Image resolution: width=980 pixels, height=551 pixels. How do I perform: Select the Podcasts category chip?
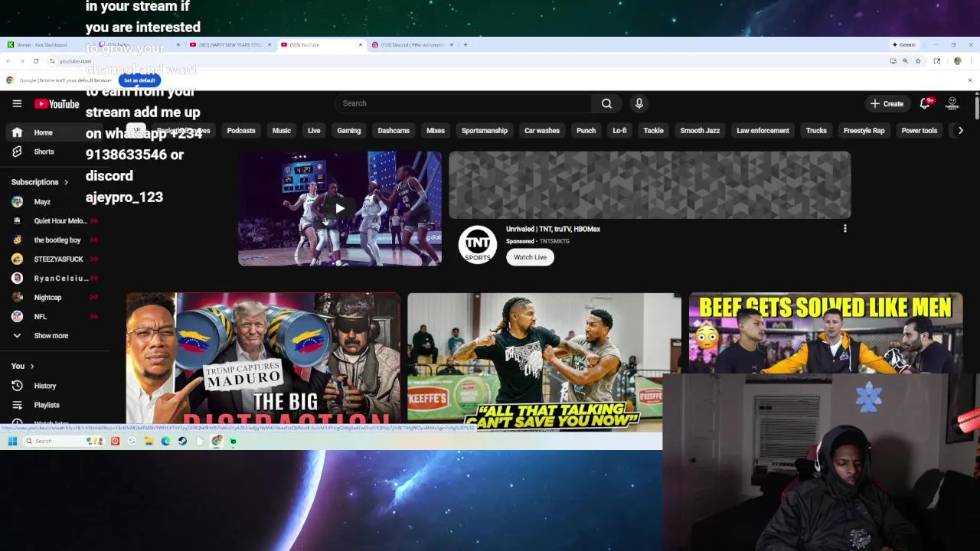pyautogui.click(x=241, y=131)
